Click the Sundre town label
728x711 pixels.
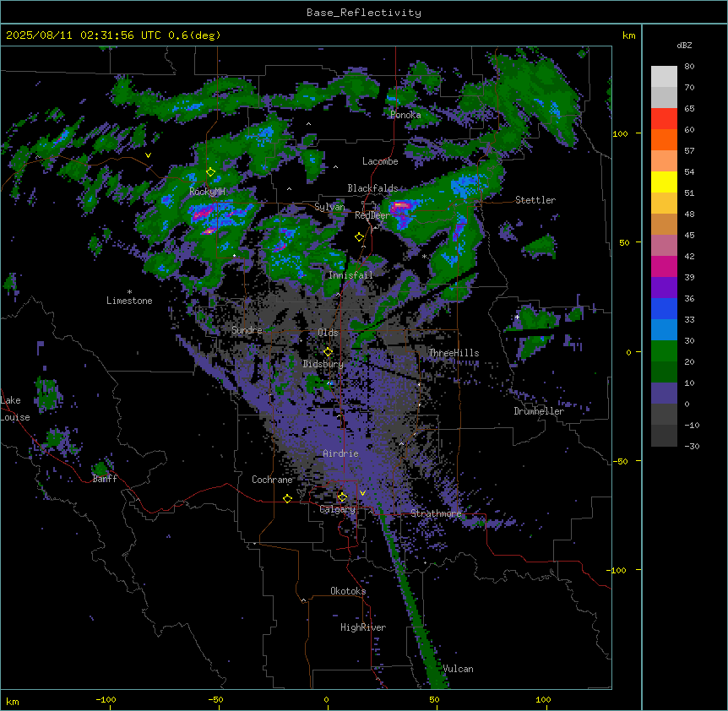coord(247,330)
